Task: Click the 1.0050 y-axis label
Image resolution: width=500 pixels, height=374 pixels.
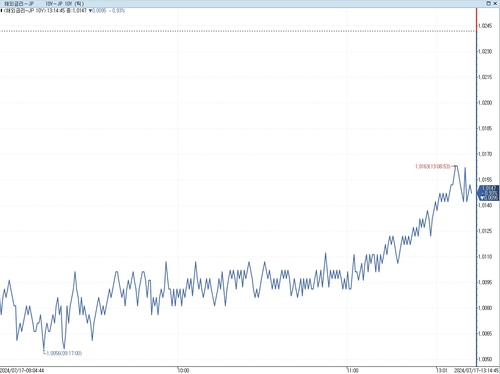Action: point(485,359)
